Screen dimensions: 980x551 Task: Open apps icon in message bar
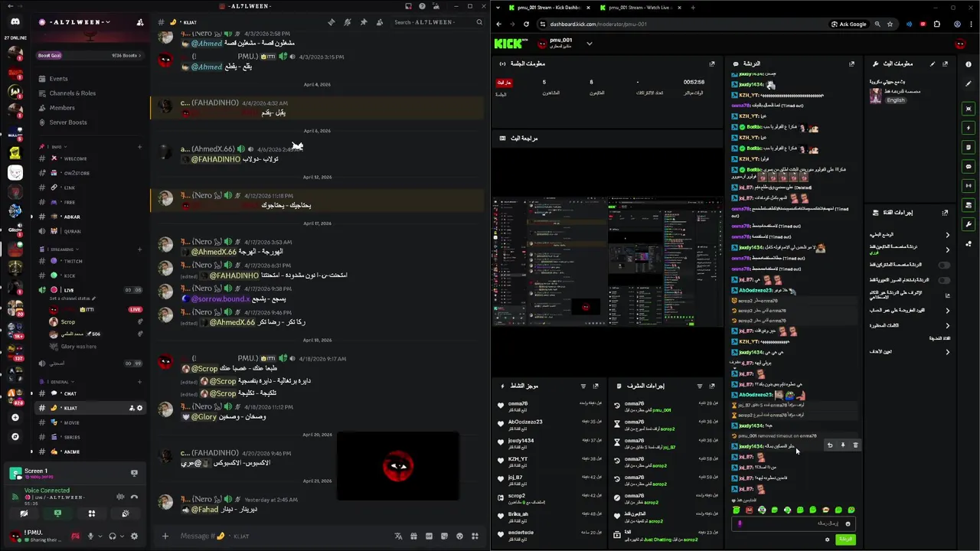click(x=475, y=536)
